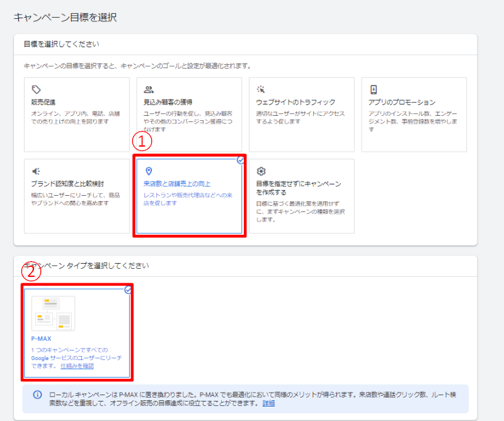Toggle the checkmark on the P-MAX card

pos(128,290)
